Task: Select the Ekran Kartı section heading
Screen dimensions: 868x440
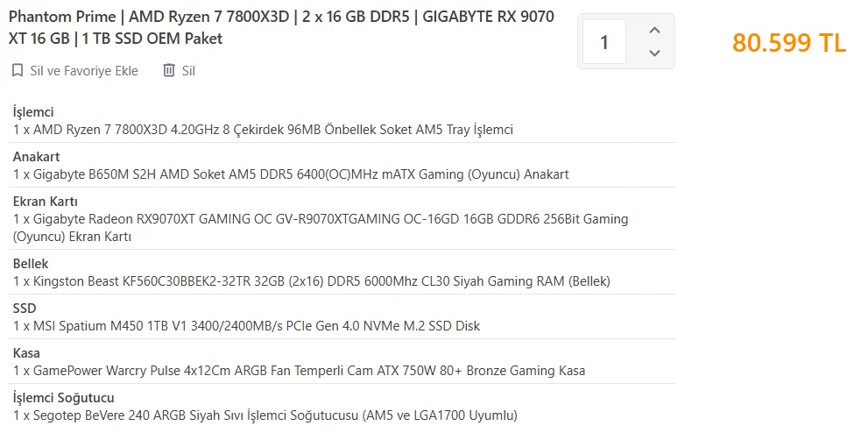Action: 45,202
